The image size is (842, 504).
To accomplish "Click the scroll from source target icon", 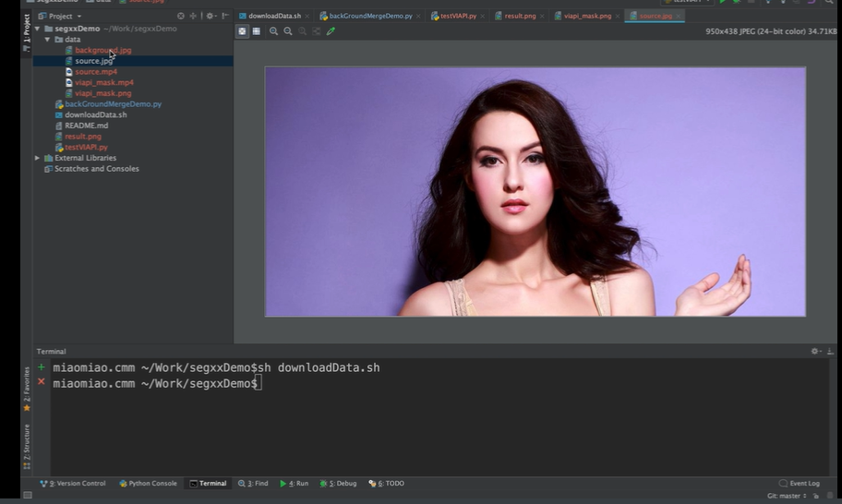I will point(181,16).
